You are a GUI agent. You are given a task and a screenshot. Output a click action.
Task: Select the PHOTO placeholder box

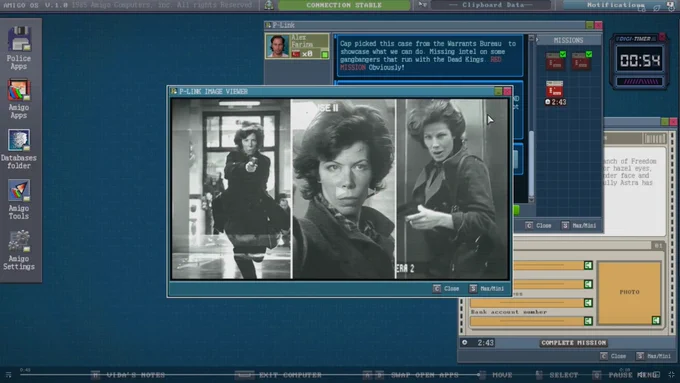pos(629,292)
